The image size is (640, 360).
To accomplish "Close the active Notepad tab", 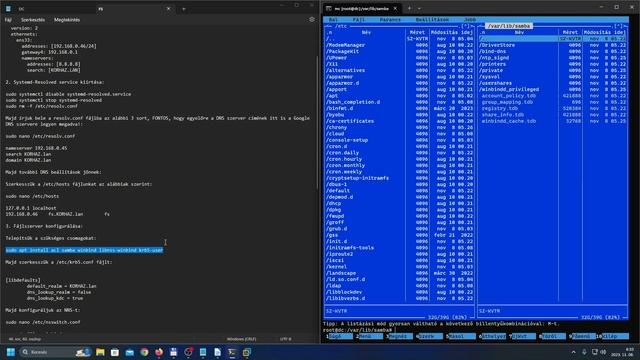I will coord(168,9).
